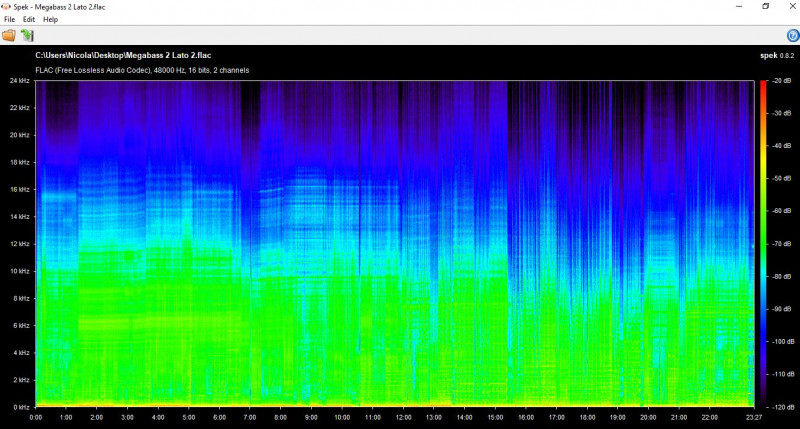Image resolution: width=800 pixels, height=429 pixels.
Task: Restore down the Spek window
Action: [765, 6]
